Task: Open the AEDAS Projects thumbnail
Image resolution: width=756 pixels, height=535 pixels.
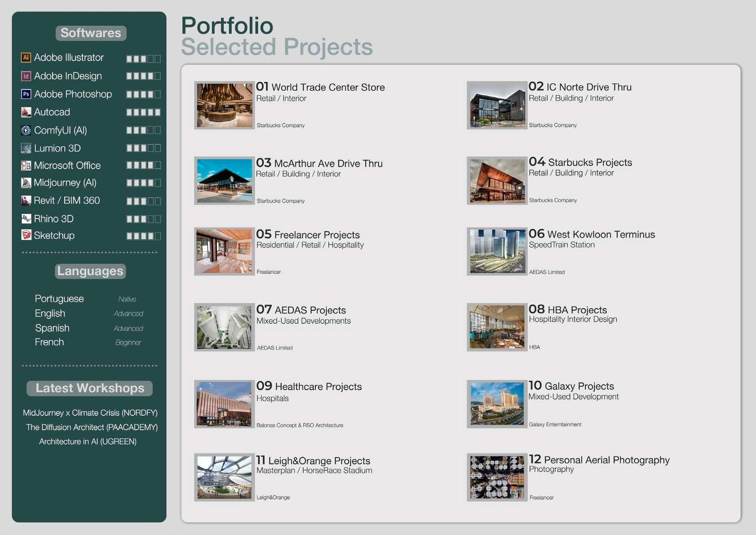Action: click(224, 327)
